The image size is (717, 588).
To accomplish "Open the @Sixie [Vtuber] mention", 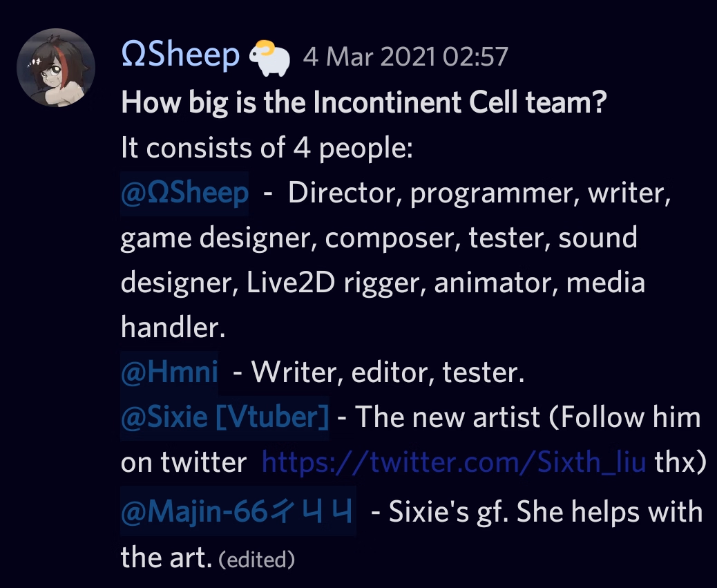I will 224,417.
